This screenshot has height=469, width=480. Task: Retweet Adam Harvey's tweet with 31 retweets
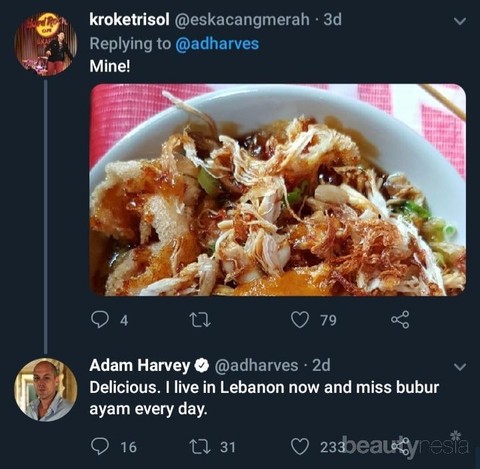199,447
